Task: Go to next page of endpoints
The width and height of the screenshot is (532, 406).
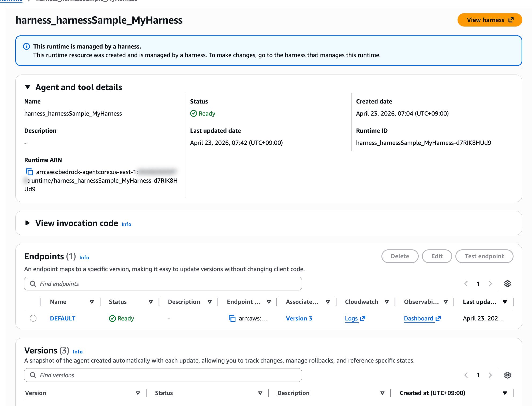Action: [x=490, y=284]
